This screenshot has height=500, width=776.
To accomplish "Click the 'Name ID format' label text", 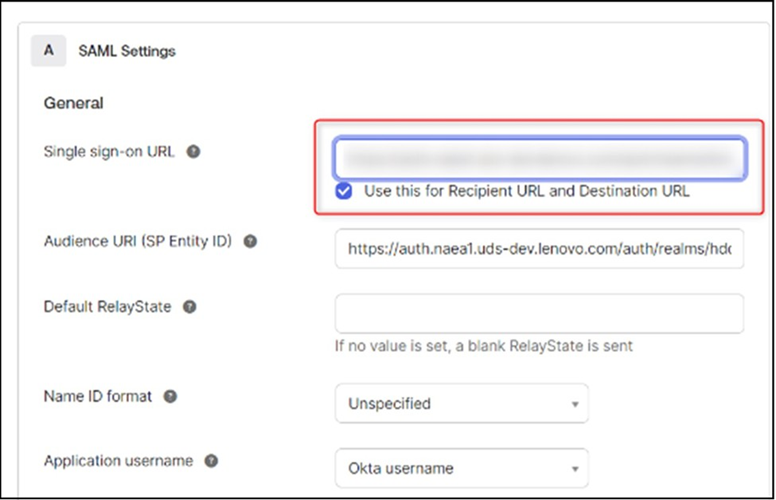I will pos(98,397).
